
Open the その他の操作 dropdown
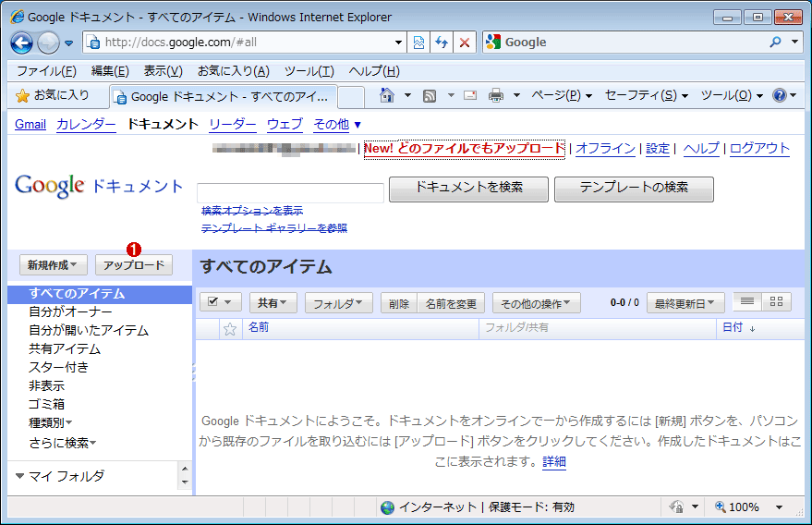pos(536,303)
